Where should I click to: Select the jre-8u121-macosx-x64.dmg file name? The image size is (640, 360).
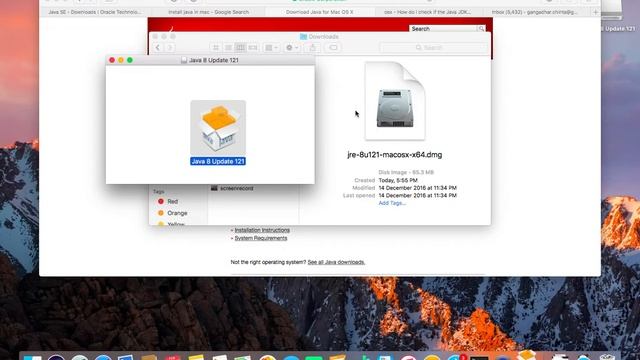(x=395, y=155)
